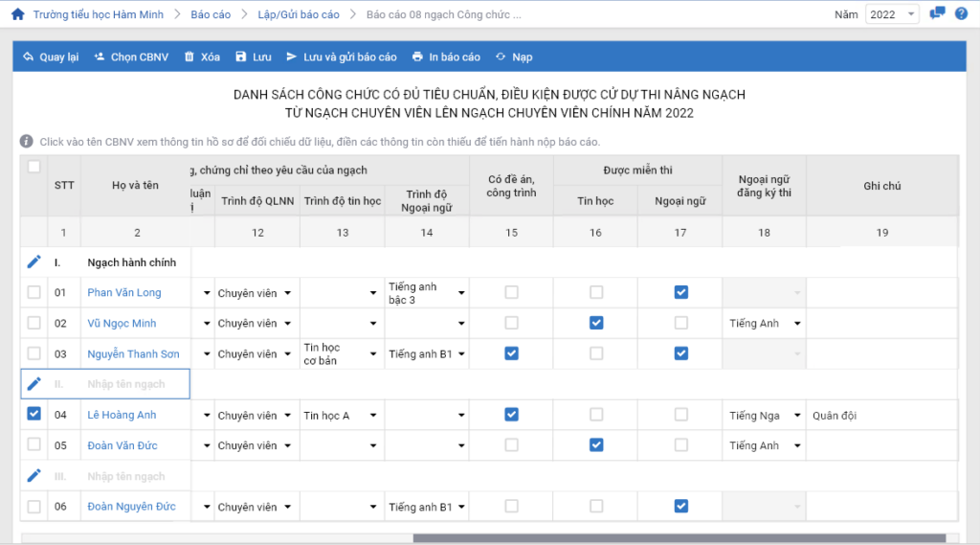
Task: Click the Nạp reload icon
Action: [x=501, y=57]
